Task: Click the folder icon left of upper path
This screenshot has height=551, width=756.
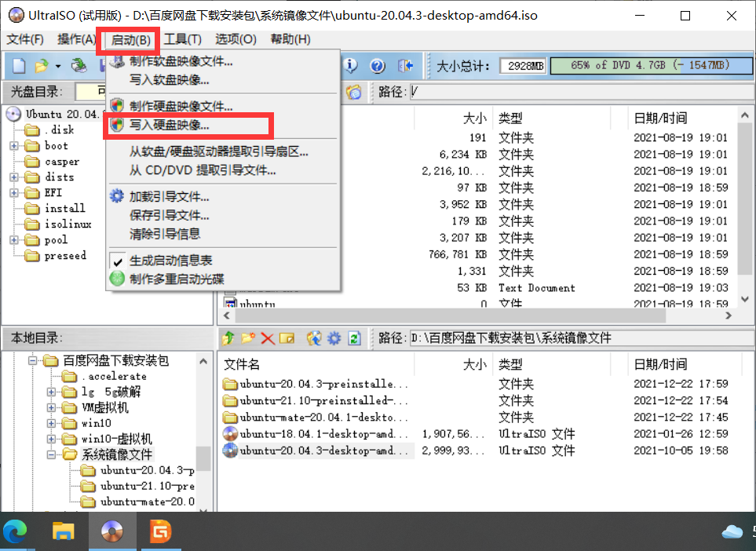Action: [354, 92]
